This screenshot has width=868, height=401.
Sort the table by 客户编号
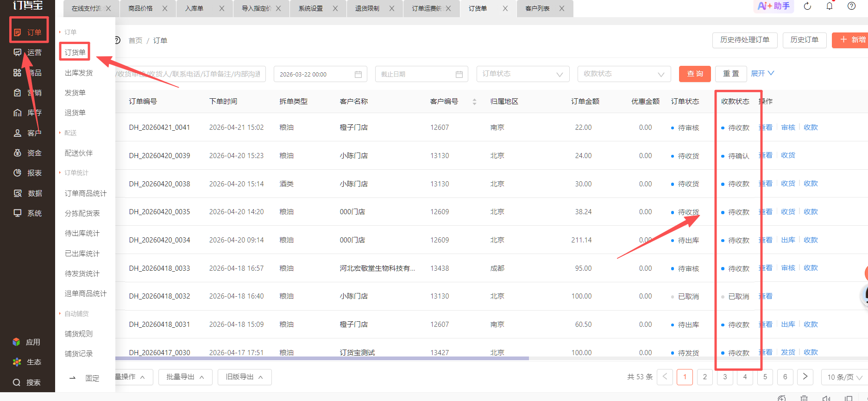tap(474, 102)
